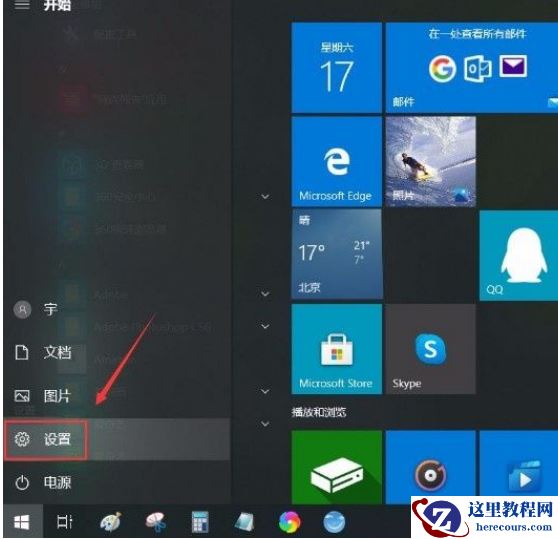Click the hamburger menu beside 开始
This screenshot has width=558, height=539.
point(22,5)
